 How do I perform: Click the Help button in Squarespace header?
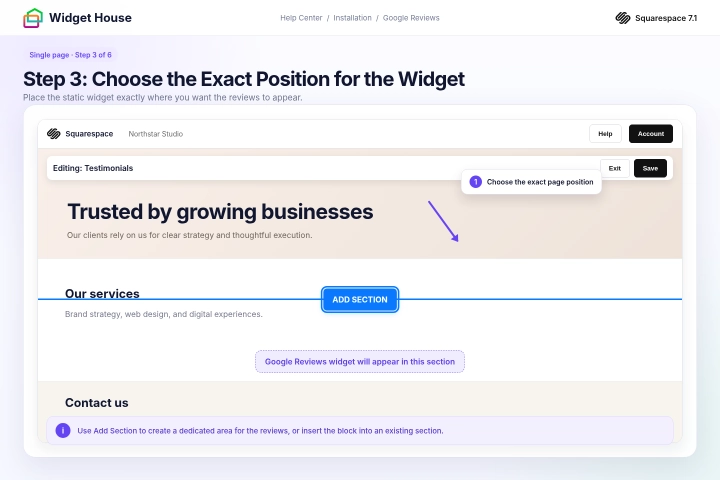605,134
